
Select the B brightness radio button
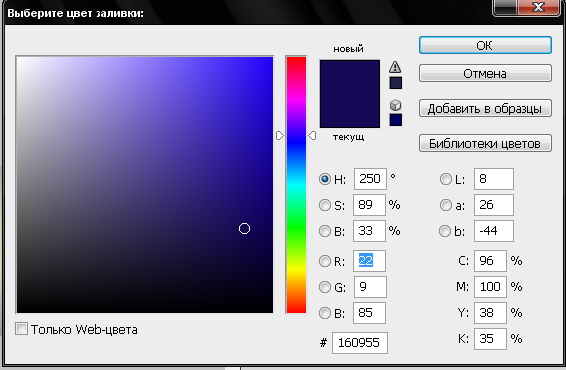point(325,231)
